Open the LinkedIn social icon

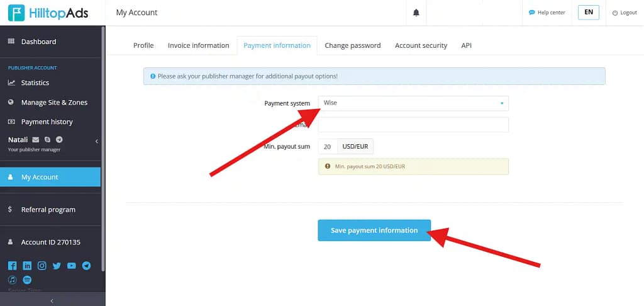pyautogui.click(x=27, y=266)
